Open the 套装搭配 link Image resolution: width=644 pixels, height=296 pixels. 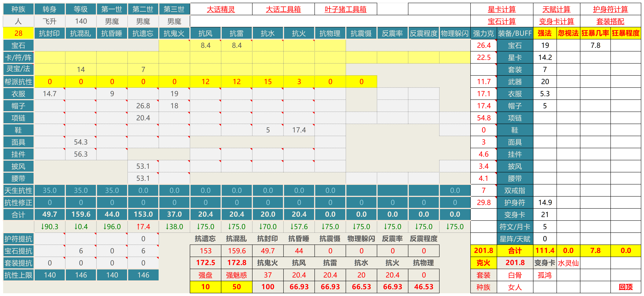click(x=610, y=21)
